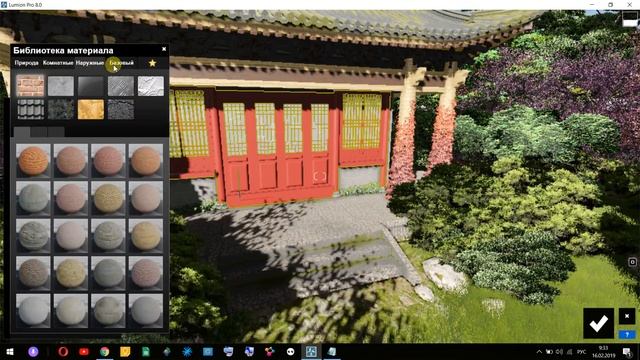Pick first sphere in third row
The image size is (640, 360).
pos(33,236)
